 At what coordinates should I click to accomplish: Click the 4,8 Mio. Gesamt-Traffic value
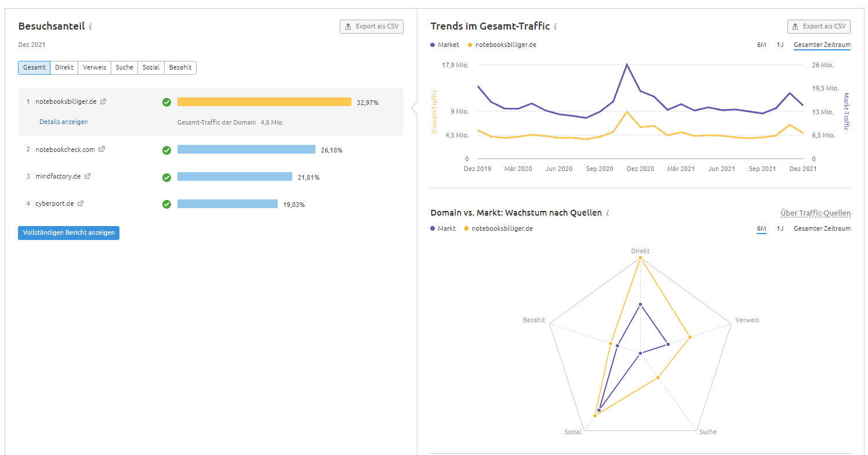click(272, 122)
